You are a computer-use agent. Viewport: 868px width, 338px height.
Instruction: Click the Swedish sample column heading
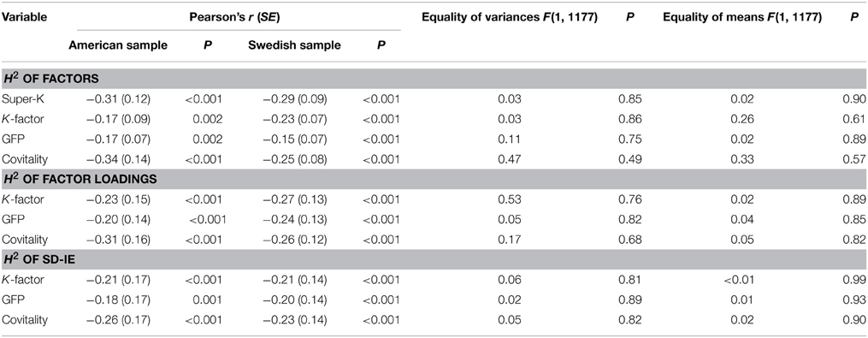point(294,46)
